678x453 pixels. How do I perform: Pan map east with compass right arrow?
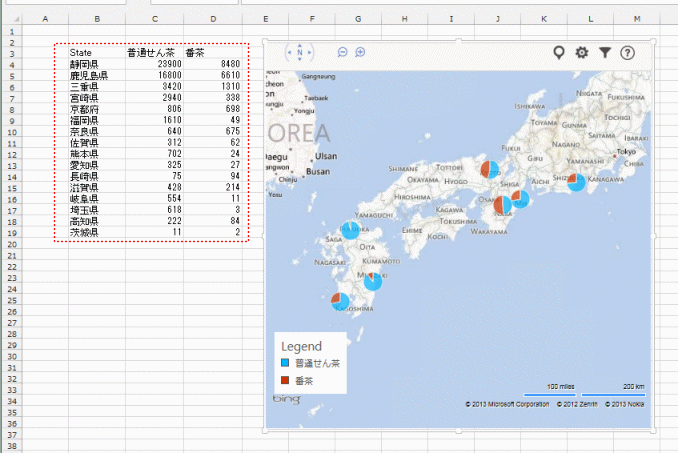[309, 52]
